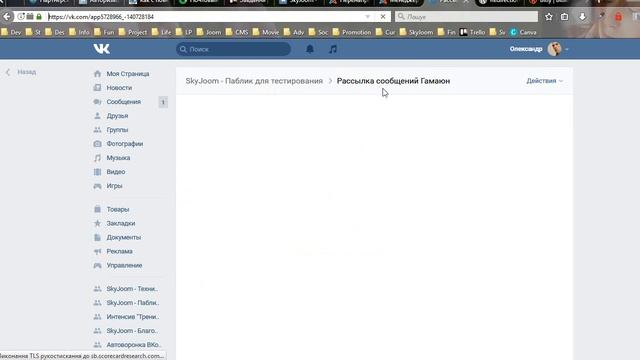Click the newspaper icon beside Новости
This screenshot has width=640, height=360.
pos(97,88)
